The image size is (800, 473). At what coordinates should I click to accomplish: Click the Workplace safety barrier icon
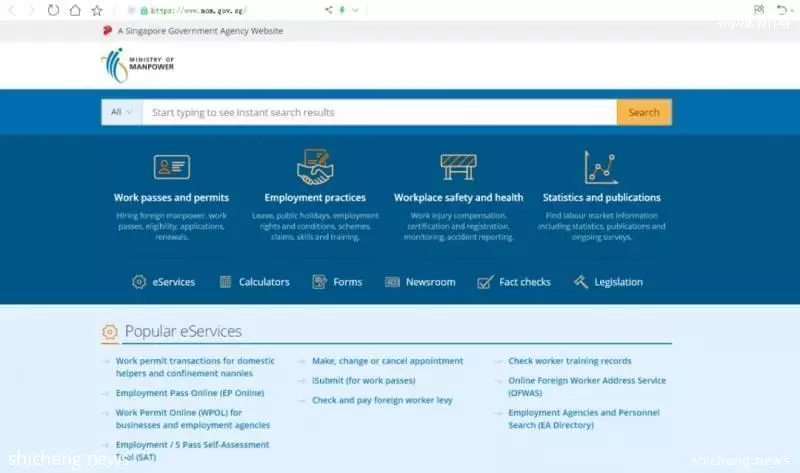pos(458,167)
